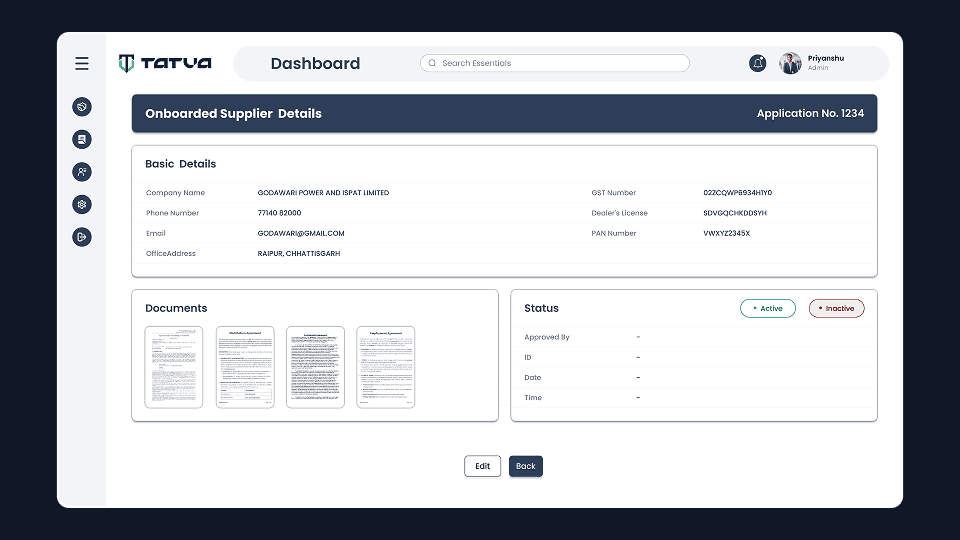960x540 pixels.
Task: Click the Back button
Action: (526, 466)
